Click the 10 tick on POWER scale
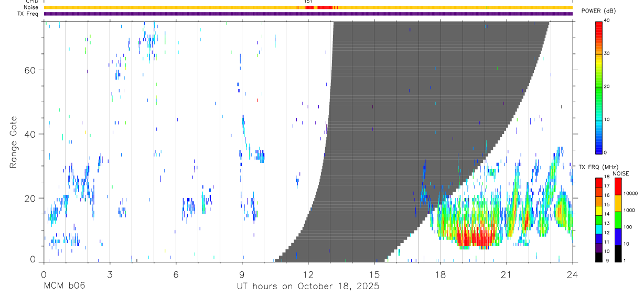This screenshot has height=297, width=644. [608, 120]
